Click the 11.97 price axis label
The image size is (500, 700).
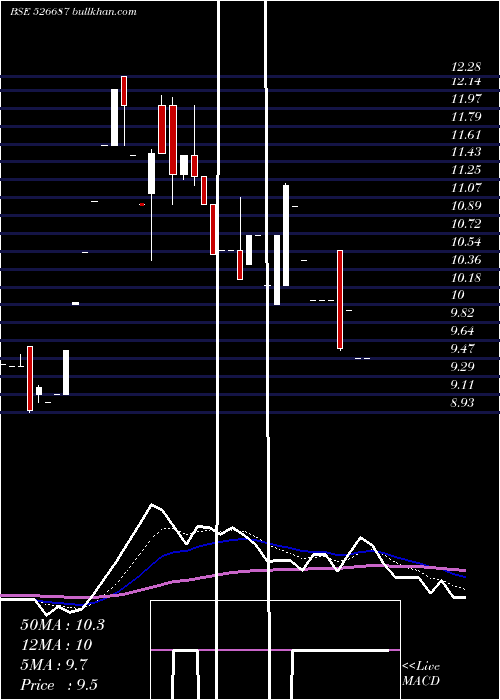click(466, 99)
